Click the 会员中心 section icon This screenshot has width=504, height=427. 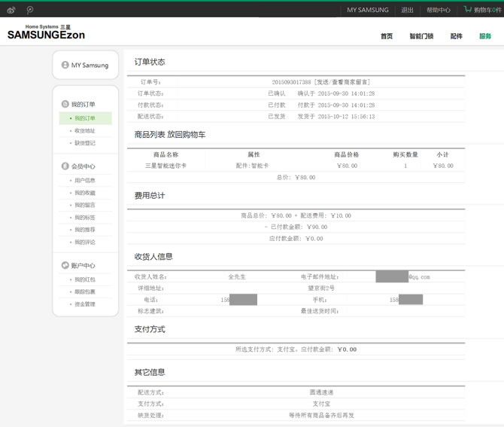[x=65, y=166]
